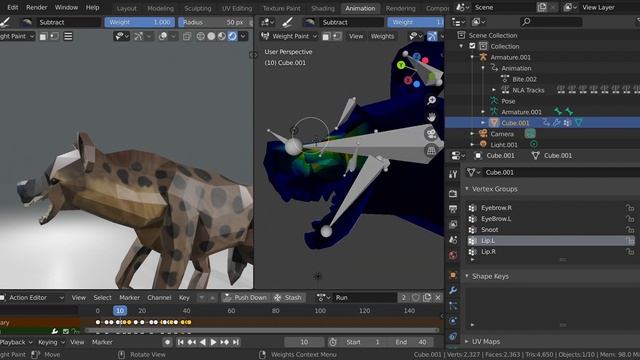This screenshot has width=640, height=360.
Task: Expand Cube.001 row in outliner
Action: (x=483, y=122)
